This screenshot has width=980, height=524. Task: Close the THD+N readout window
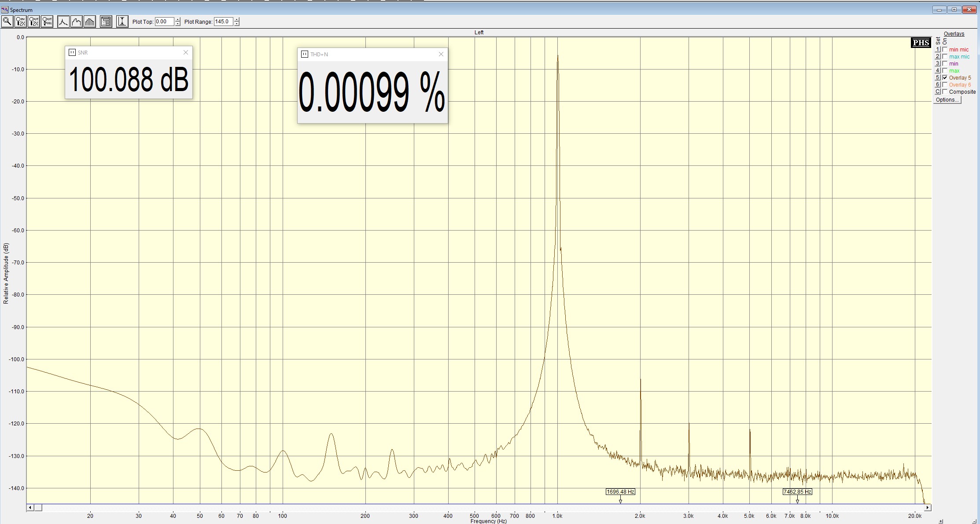pyautogui.click(x=441, y=54)
